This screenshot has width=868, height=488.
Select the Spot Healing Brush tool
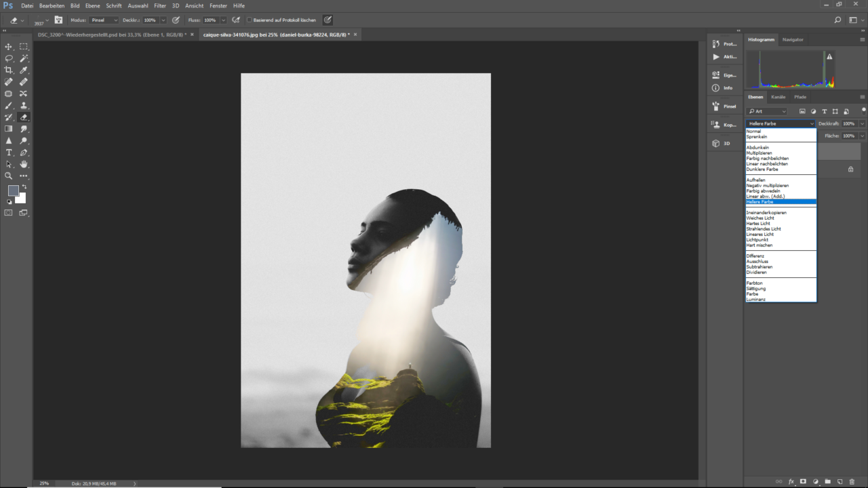(x=9, y=82)
